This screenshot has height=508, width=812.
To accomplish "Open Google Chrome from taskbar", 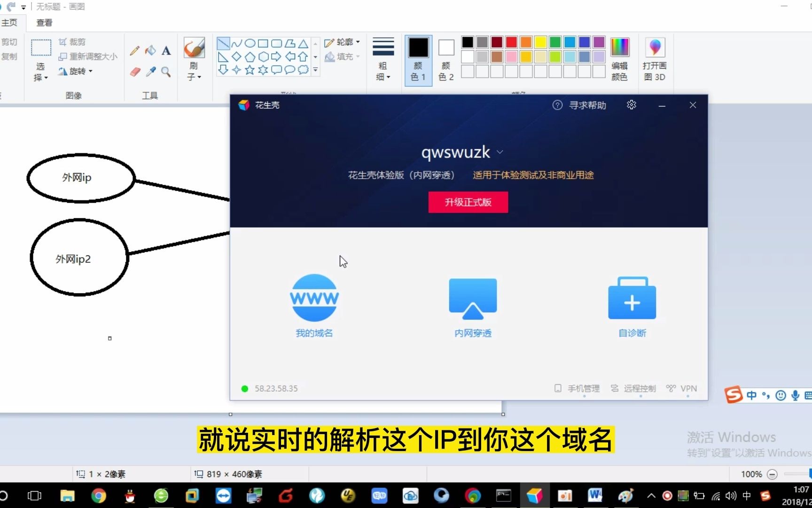I will tap(98, 495).
